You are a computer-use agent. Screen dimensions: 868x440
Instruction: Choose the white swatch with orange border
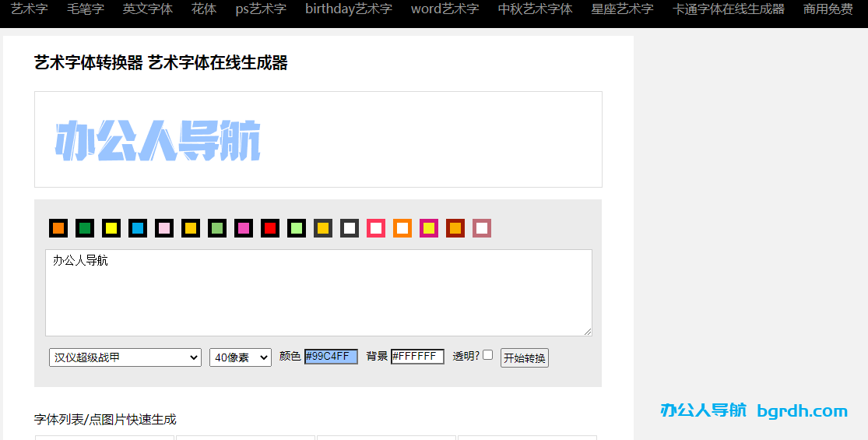[x=402, y=228]
